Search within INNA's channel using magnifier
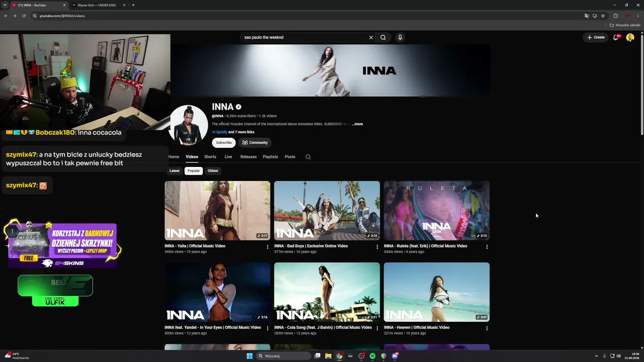644x362 pixels. [308, 157]
